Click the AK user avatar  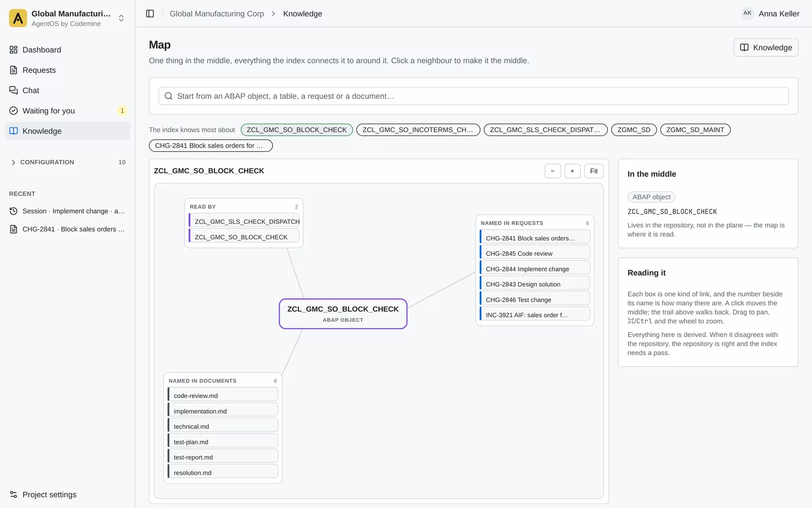tap(747, 14)
